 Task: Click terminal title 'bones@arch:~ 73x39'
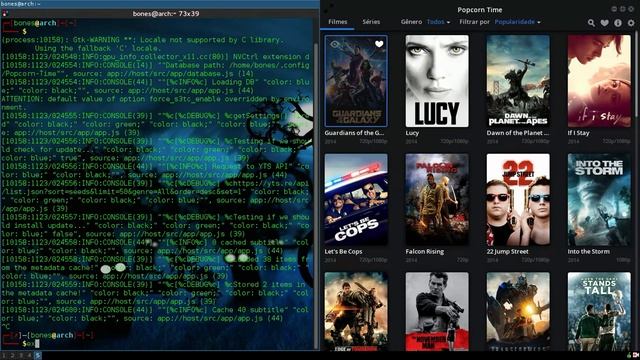[x=166, y=13]
